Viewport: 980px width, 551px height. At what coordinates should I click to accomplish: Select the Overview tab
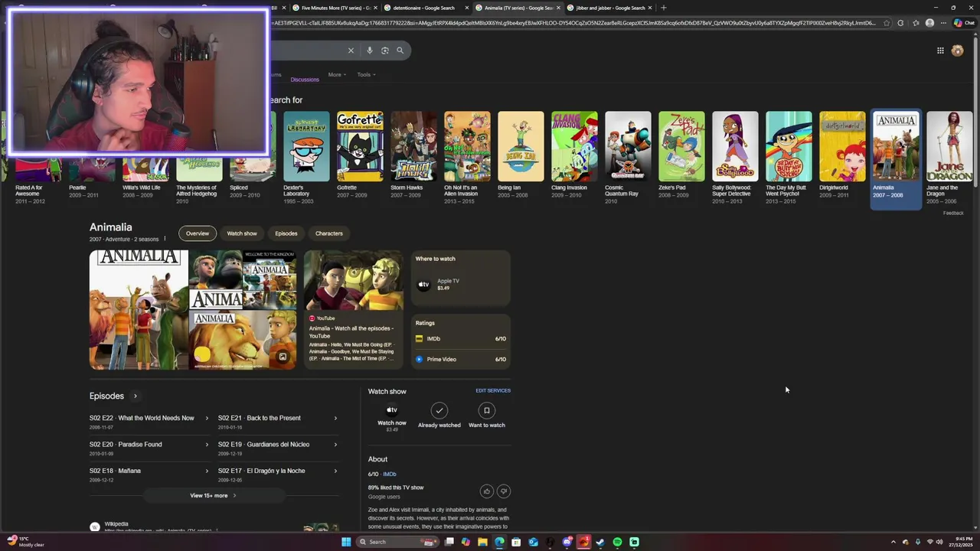click(198, 233)
